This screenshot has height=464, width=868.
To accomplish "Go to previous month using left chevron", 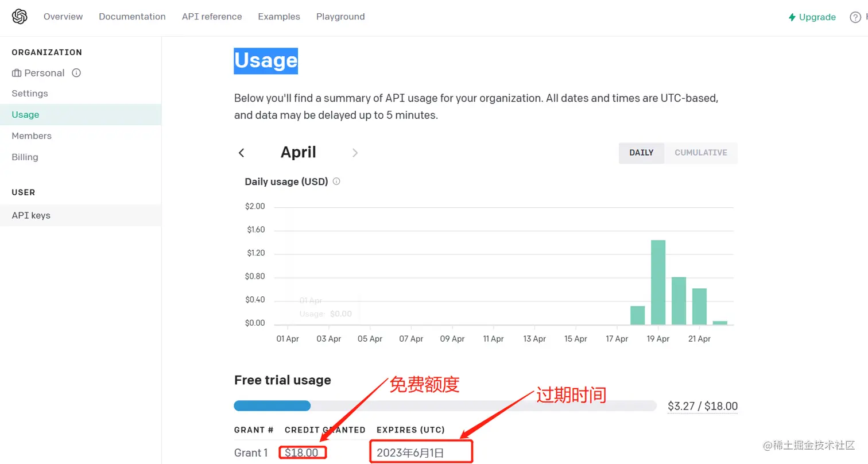I will 242,153.
